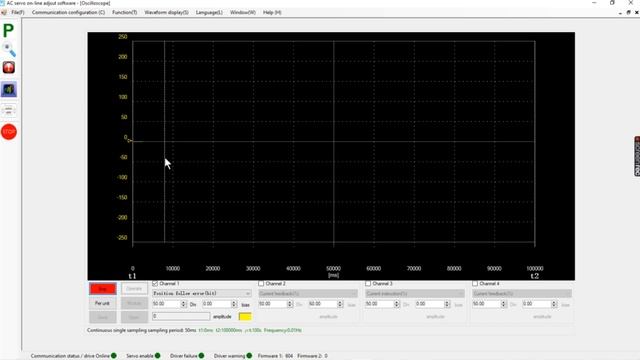
Task: Uncheck the Channel 1 checkbox
Action: pyautogui.click(x=155, y=283)
